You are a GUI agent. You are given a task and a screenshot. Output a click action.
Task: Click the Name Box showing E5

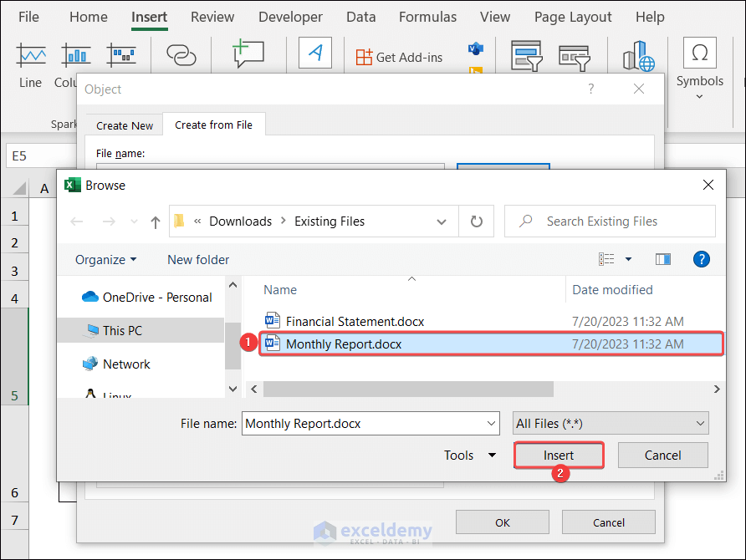click(x=41, y=156)
